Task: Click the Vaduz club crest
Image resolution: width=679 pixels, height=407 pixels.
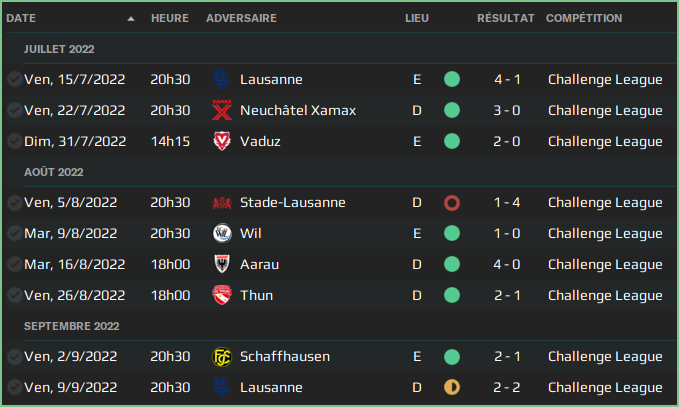Action: [222, 142]
